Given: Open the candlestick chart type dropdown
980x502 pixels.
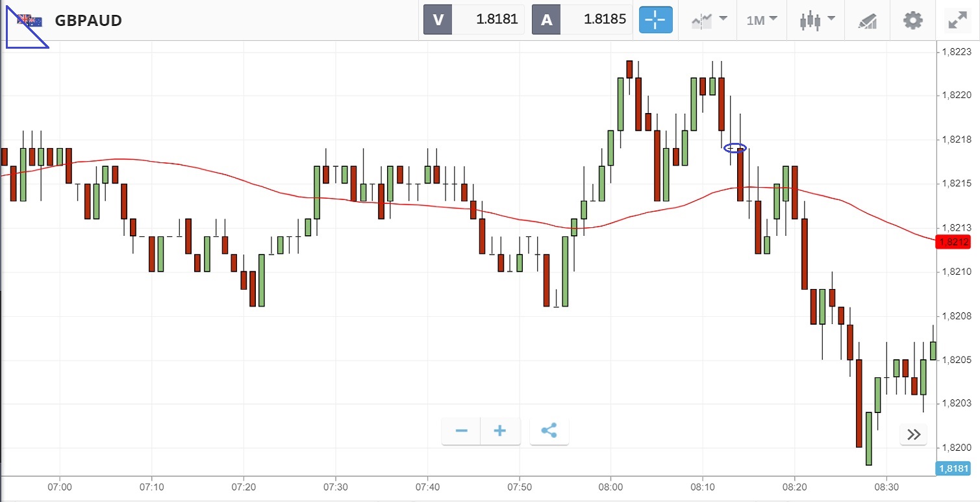Looking at the screenshot, I should click(817, 19).
